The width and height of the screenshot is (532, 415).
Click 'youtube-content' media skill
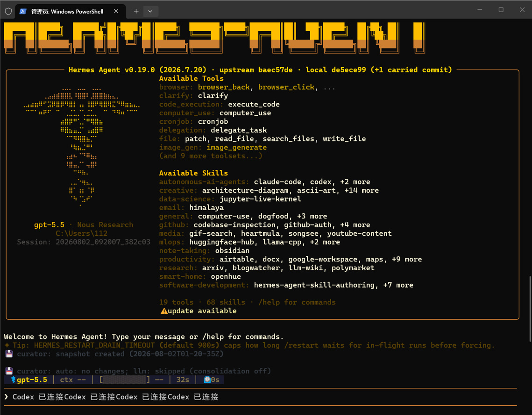[x=359, y=233]
